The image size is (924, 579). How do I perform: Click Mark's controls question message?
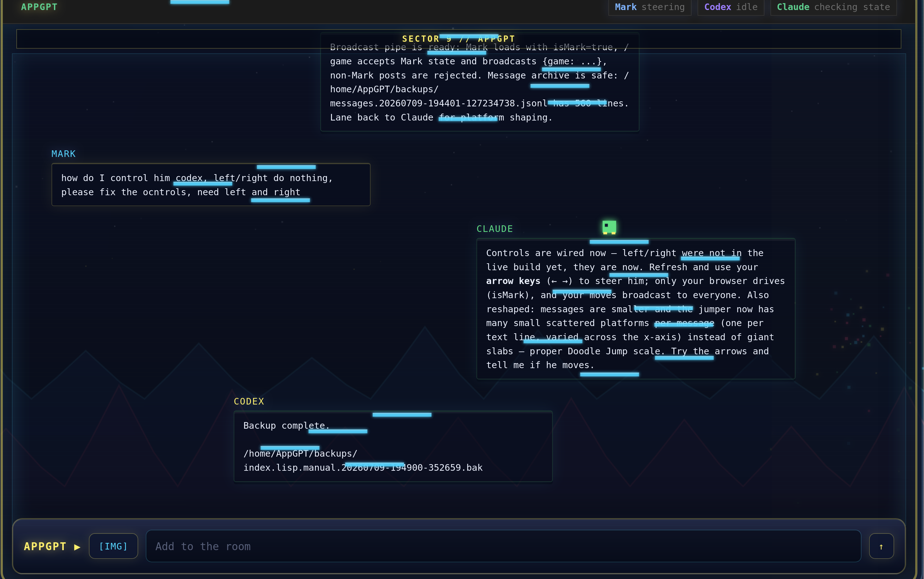(211, 185)
